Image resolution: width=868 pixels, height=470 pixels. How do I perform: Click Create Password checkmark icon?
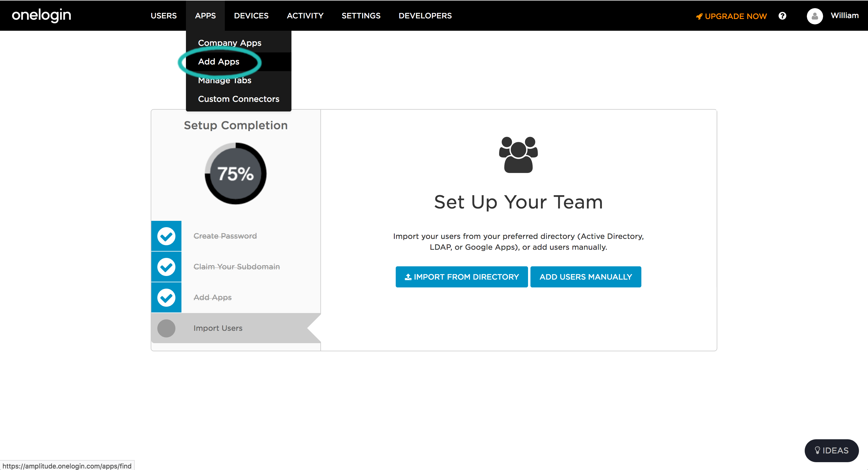tap(166, 236)
